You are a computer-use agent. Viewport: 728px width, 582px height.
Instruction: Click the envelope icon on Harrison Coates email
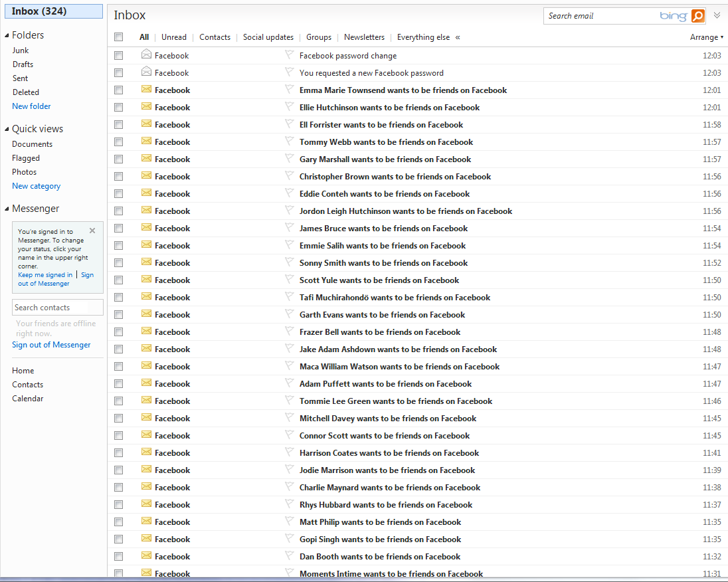coord(146,452)
